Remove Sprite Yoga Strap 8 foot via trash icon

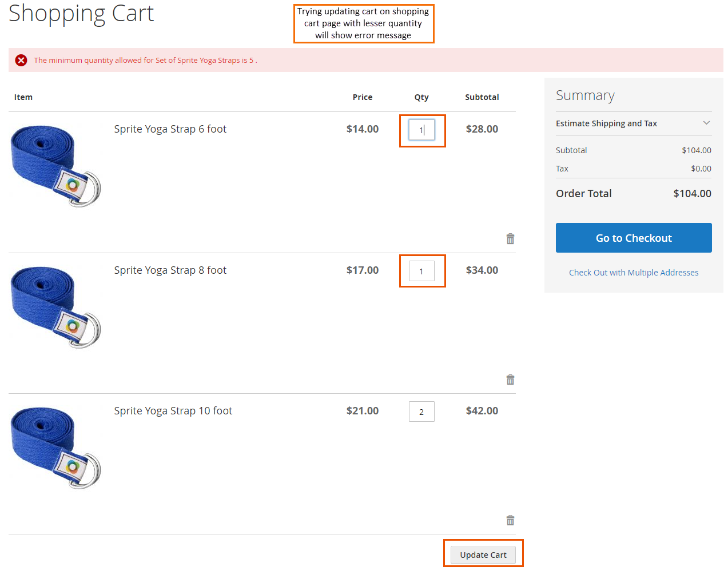(510, 380)
